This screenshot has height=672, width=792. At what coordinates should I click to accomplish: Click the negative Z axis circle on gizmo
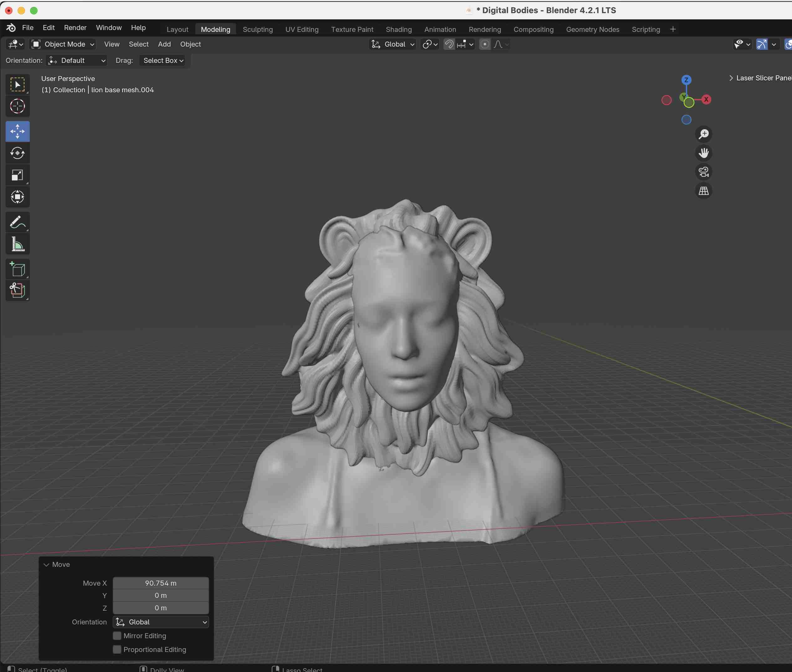(x=687, y=120)
